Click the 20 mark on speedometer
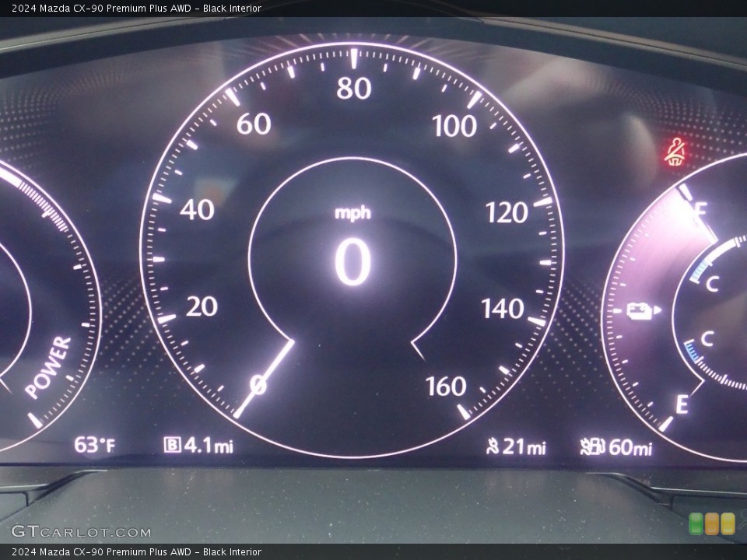 pos(202,306)
